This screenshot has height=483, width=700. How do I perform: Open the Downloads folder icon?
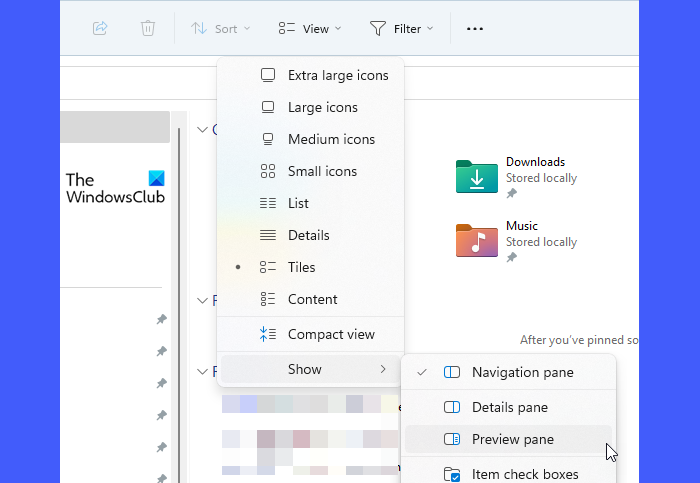(x=477, y=176)
